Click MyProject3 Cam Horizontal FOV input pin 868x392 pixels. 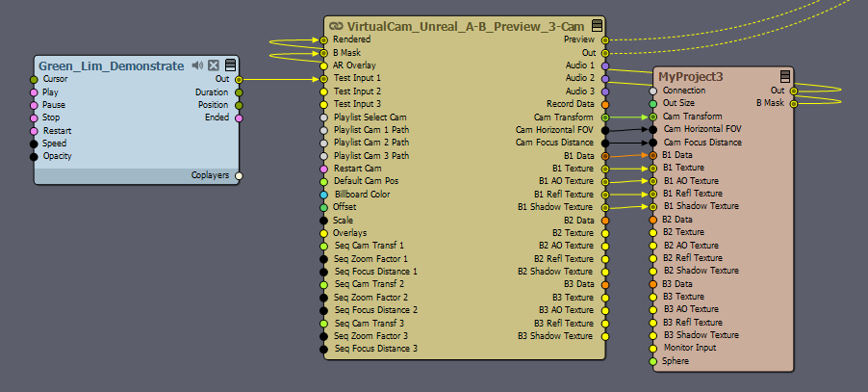click(653, 130)
